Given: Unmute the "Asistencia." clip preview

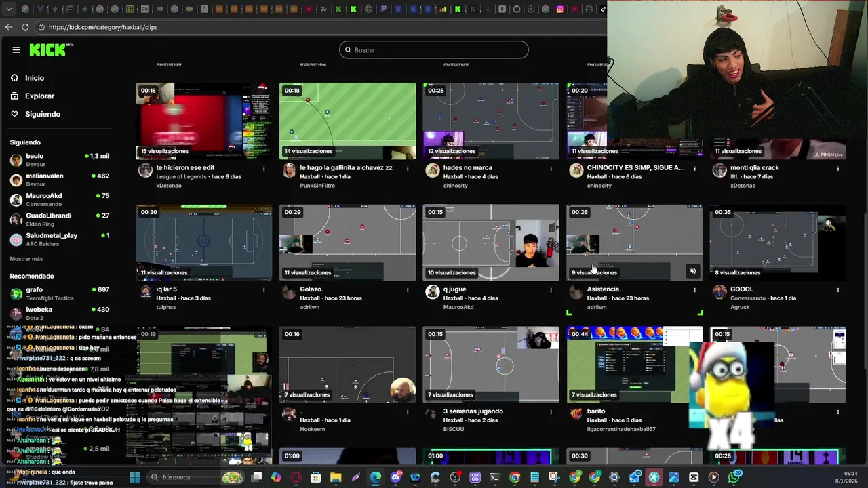Looking at the screenshot, I should point(692,271).
